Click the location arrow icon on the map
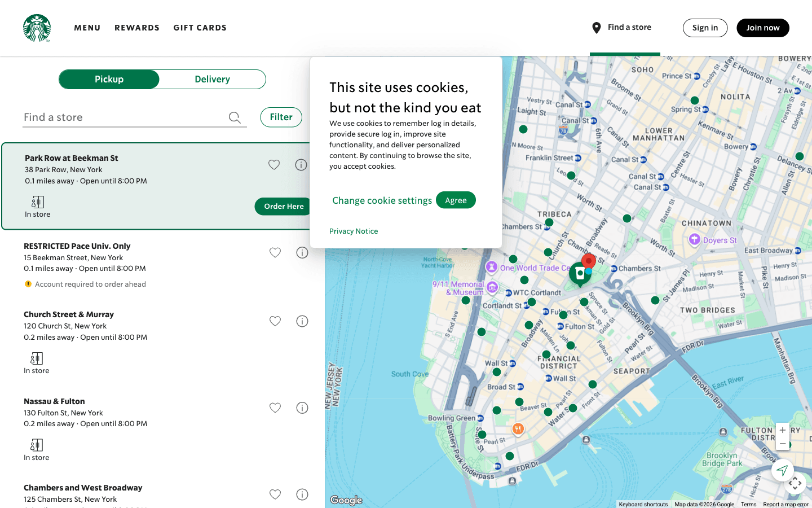Viewport: 812px width, 508px height. (x=782, y=470)
